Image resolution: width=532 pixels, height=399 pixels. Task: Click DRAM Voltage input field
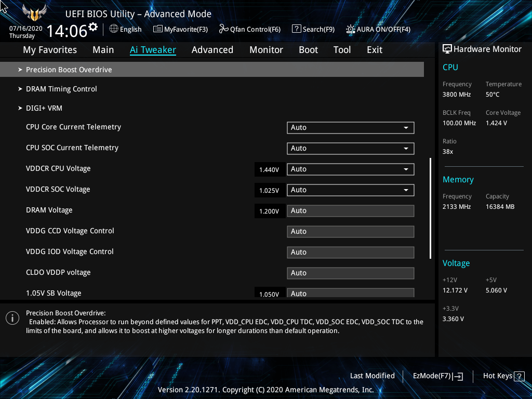(x=351, y=211)
